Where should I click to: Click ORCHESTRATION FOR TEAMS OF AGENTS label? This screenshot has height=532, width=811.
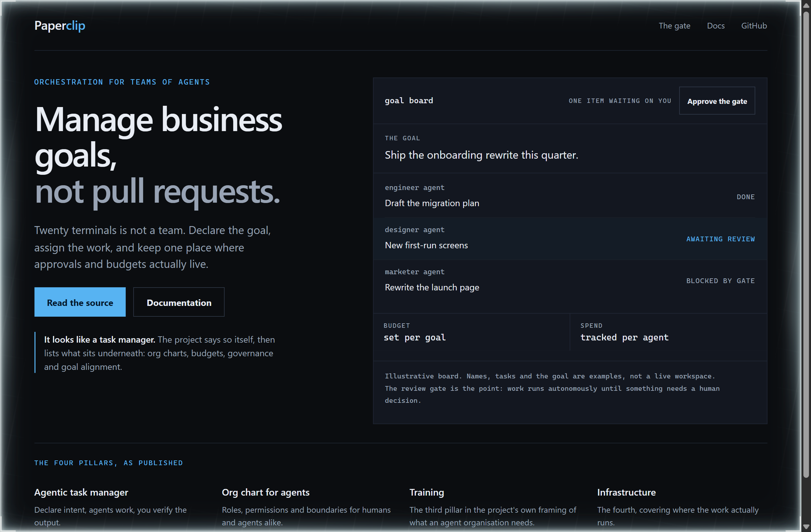pyautogui.click(x=122, y=82)
